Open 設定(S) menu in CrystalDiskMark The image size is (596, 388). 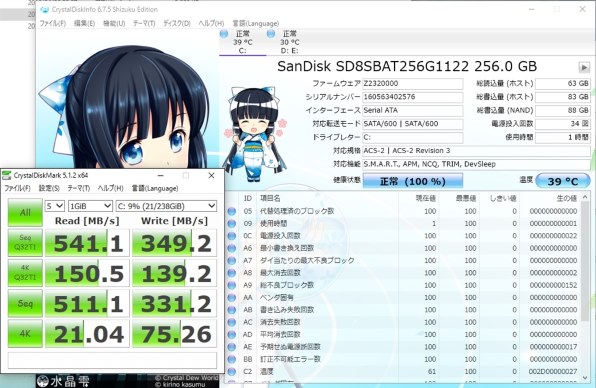[49, 188]
